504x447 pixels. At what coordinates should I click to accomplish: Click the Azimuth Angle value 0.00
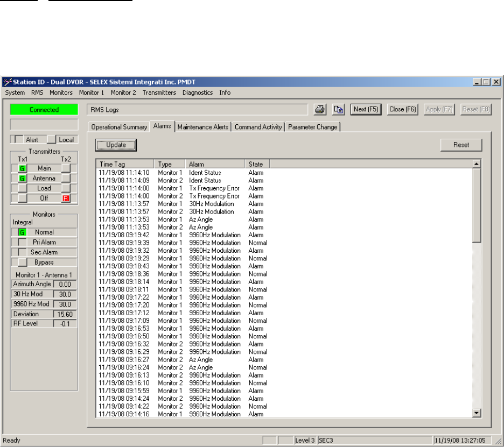coord(65,284)
